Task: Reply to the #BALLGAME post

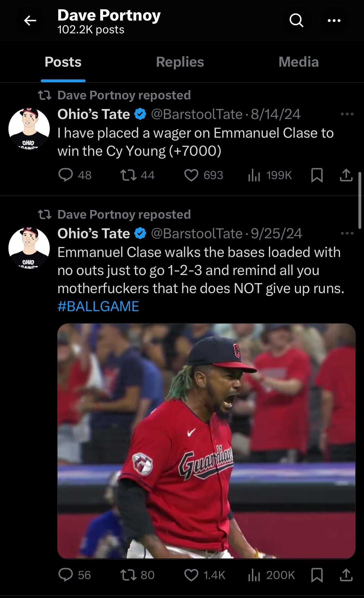Action: pos(66,575)
